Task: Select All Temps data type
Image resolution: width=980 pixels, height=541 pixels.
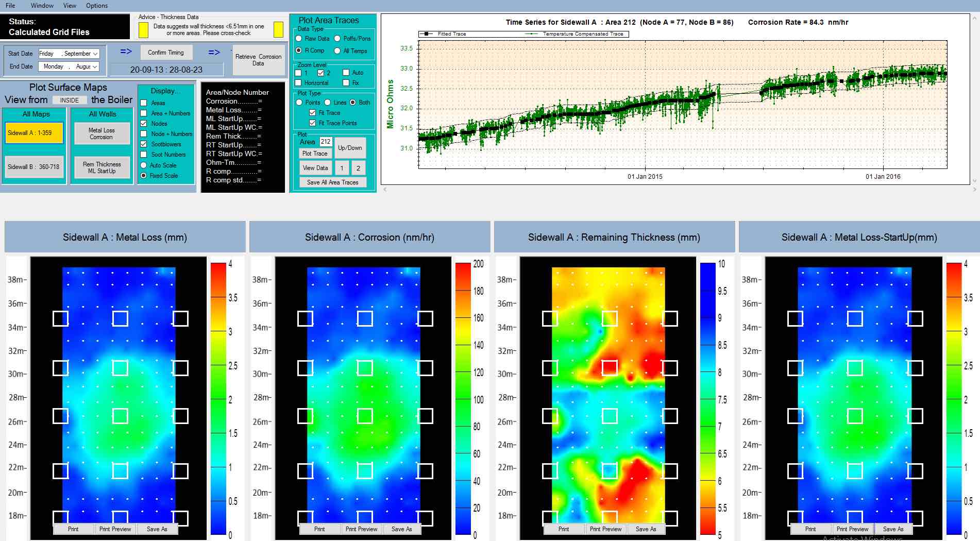Action: tap(337, 50)
